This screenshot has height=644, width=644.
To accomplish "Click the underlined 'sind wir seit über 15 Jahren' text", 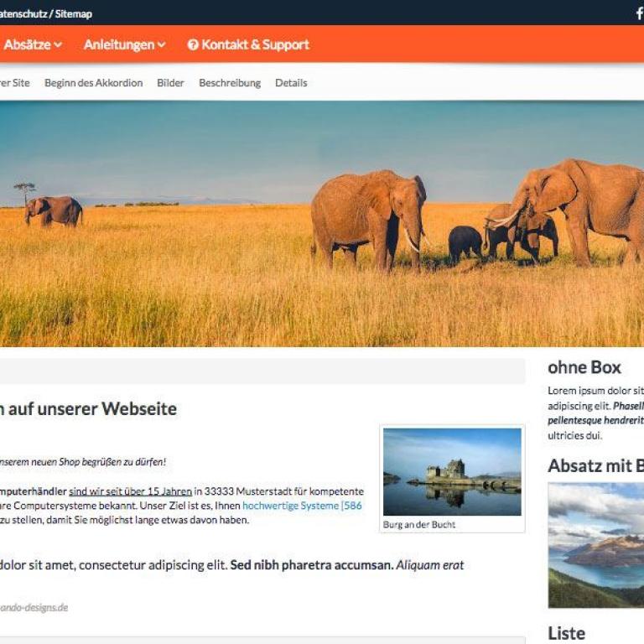I will (x=130, y=491).
